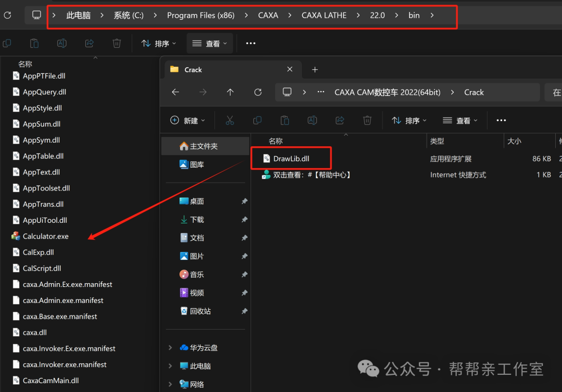Open the 排序 sort dropdown in bin window

point(159,43)
